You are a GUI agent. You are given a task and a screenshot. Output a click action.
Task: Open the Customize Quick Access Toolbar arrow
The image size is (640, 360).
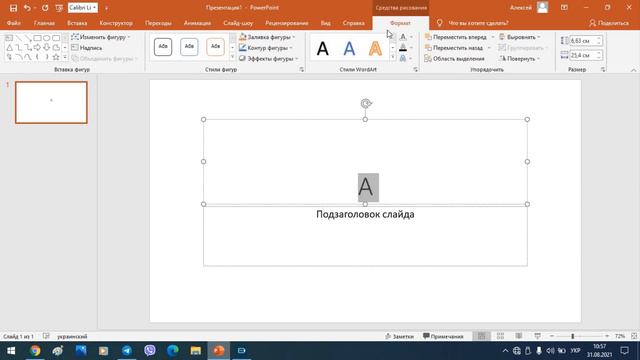tap(107, 8)
